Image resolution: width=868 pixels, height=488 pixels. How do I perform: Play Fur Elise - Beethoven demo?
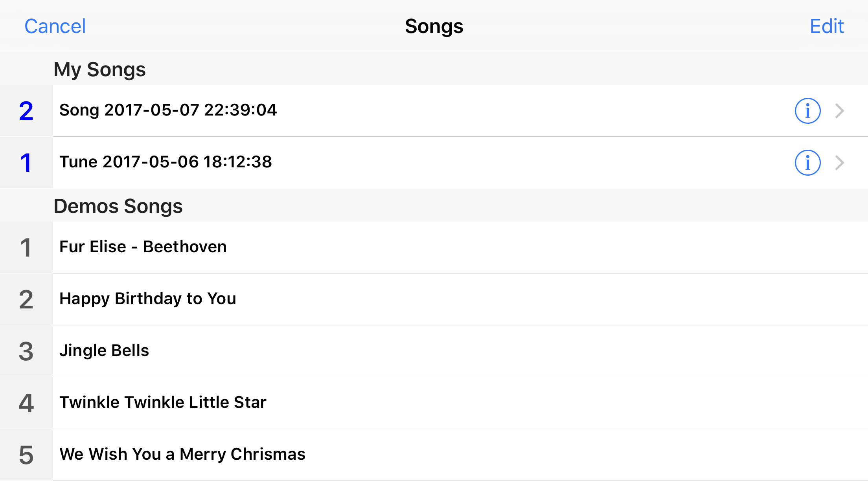pyautogui.click(x=143, y=247)
